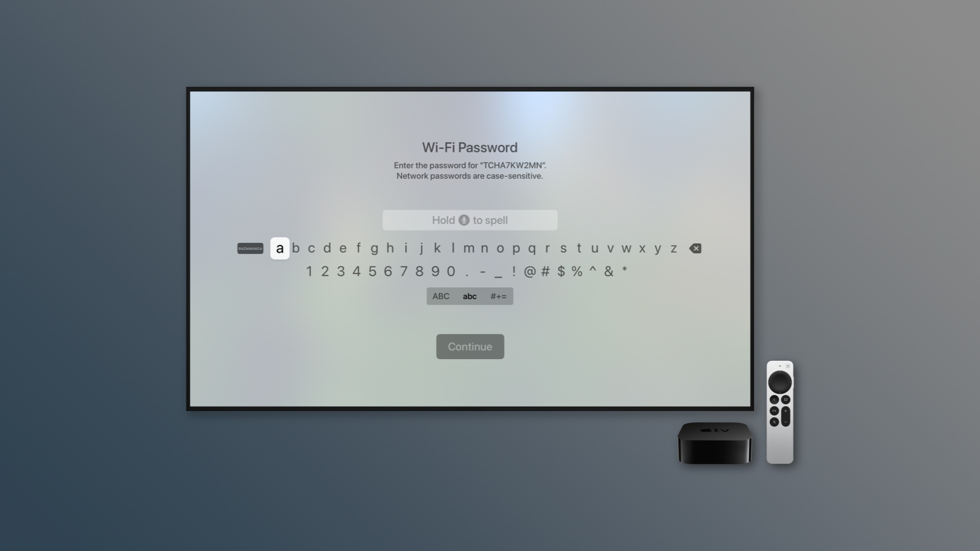Select the exclamation mark '!' key
The height and width of the screenshot is (551, 980).
pos(513,270)
